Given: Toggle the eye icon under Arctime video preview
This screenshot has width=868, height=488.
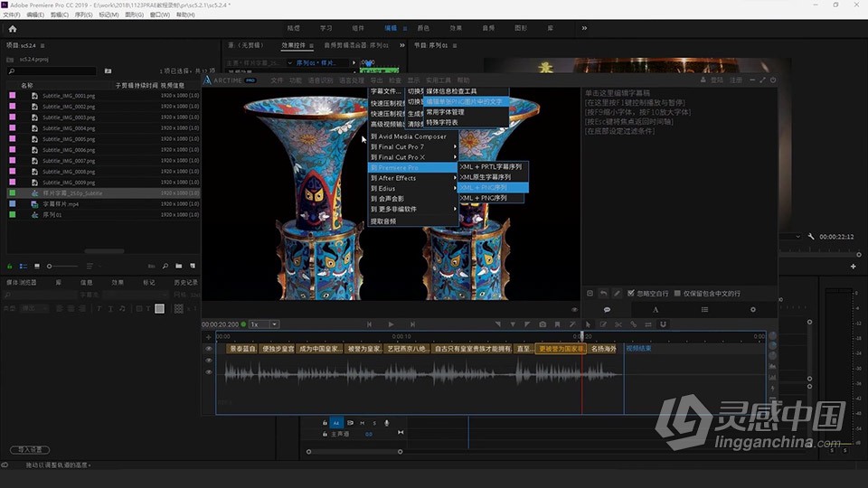Looking at the screenshot, I should point(575,310).
